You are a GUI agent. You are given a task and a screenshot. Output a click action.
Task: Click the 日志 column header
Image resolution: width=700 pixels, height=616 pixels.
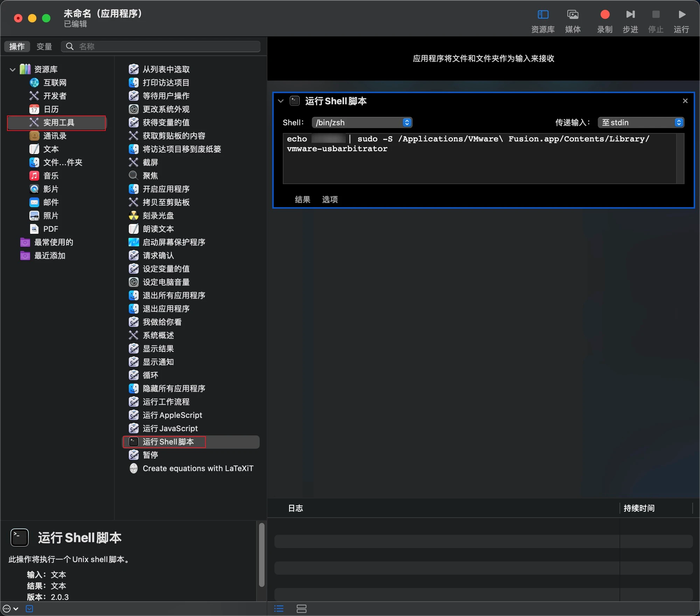[x=295, y=508]
